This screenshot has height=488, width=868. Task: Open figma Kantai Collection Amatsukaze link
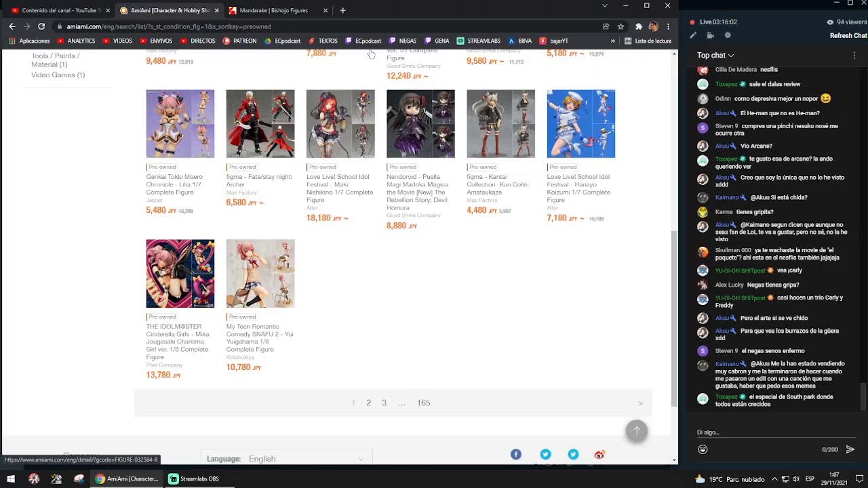[x=500, y=184]
